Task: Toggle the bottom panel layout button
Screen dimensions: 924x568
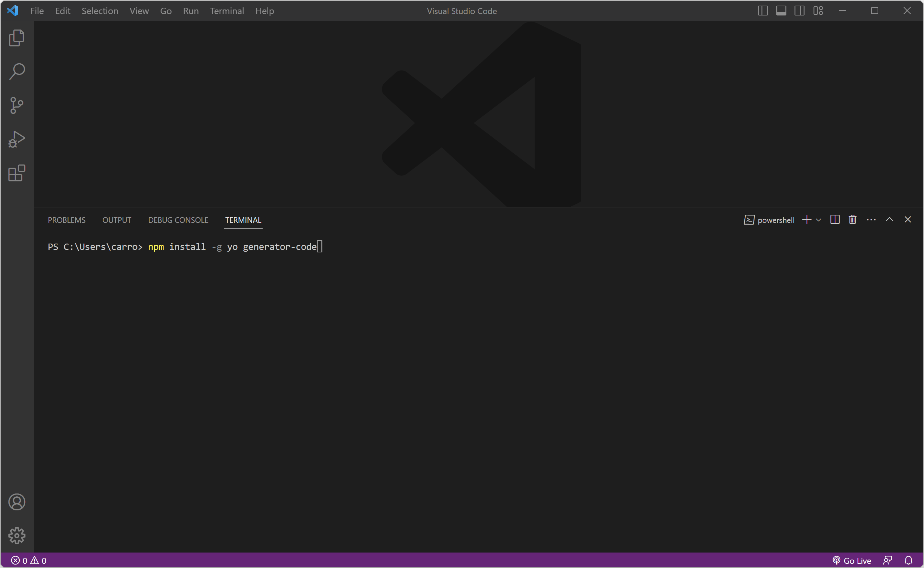Action: click(781, 11)
